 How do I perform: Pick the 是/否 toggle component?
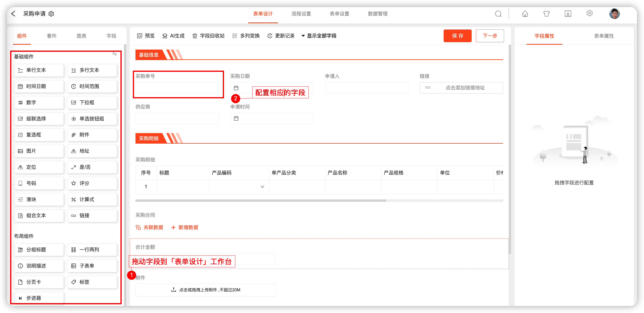[92, 167]
